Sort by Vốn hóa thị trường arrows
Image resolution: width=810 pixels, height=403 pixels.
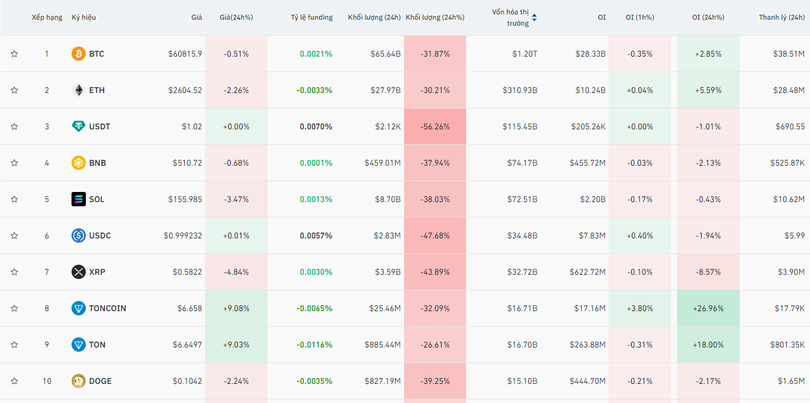(534, 18)
